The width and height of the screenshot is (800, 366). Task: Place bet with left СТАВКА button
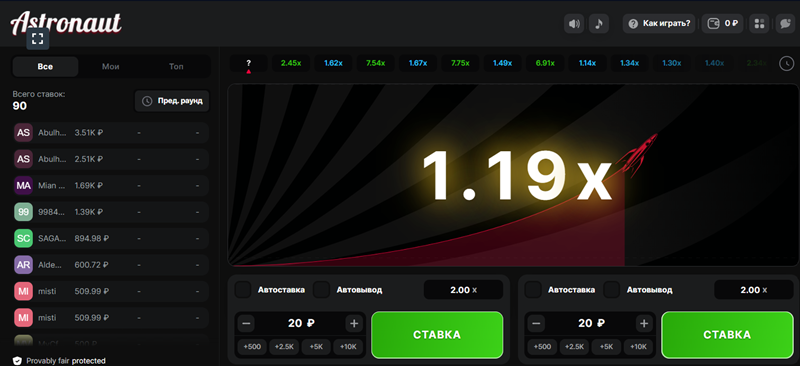pos(437,335)
